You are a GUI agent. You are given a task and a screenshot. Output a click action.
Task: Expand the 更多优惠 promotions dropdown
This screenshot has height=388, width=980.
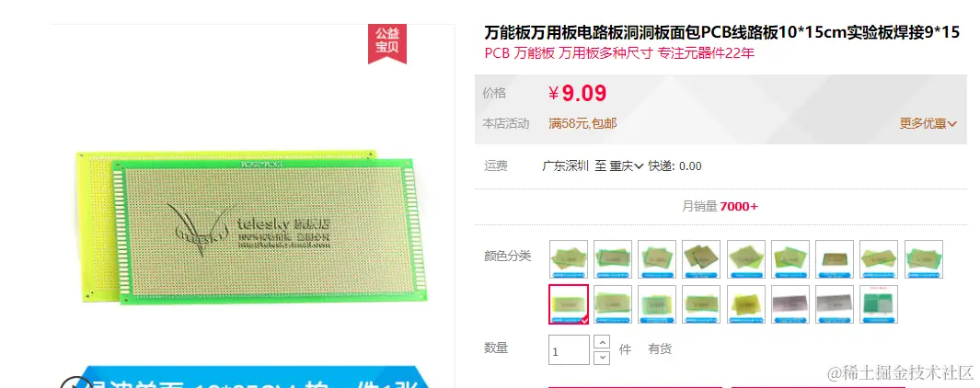click(x=928, y=124)
